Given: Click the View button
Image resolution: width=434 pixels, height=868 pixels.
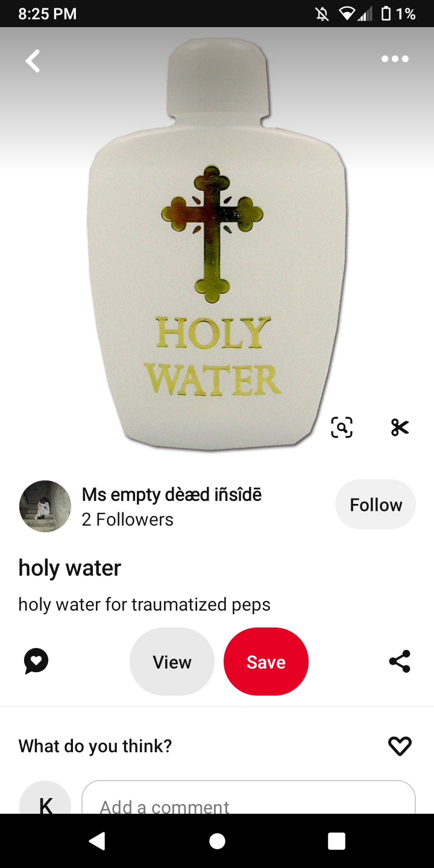Looking at the screenshot, I should pyautogui.click(x=172, y=662).
